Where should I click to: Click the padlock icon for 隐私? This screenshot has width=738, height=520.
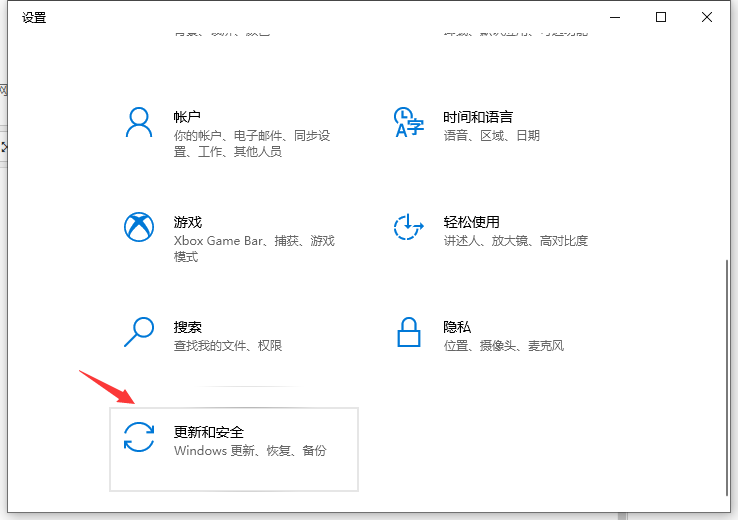pyautogui.click(x=409, y=332)
